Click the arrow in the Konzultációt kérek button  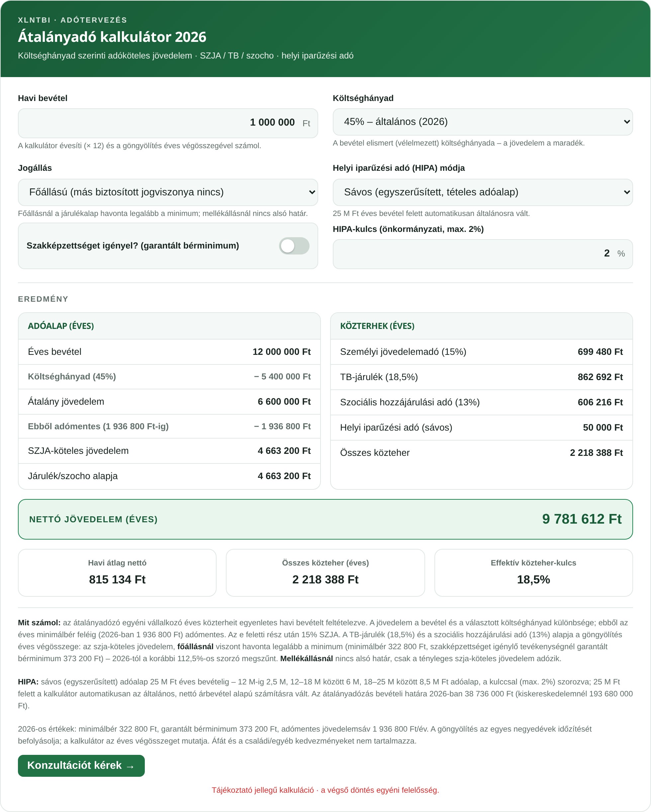coord(130,766)
